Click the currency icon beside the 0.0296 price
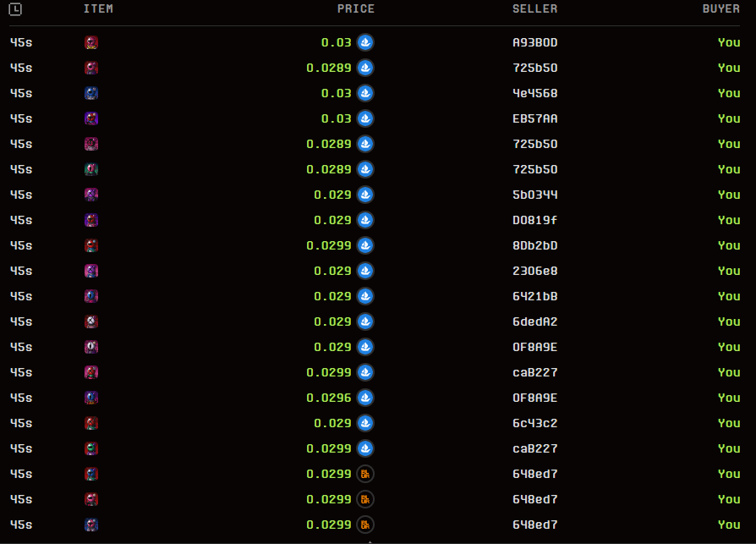The width and height of the screenshot is (756, 544). pos(364,398)
